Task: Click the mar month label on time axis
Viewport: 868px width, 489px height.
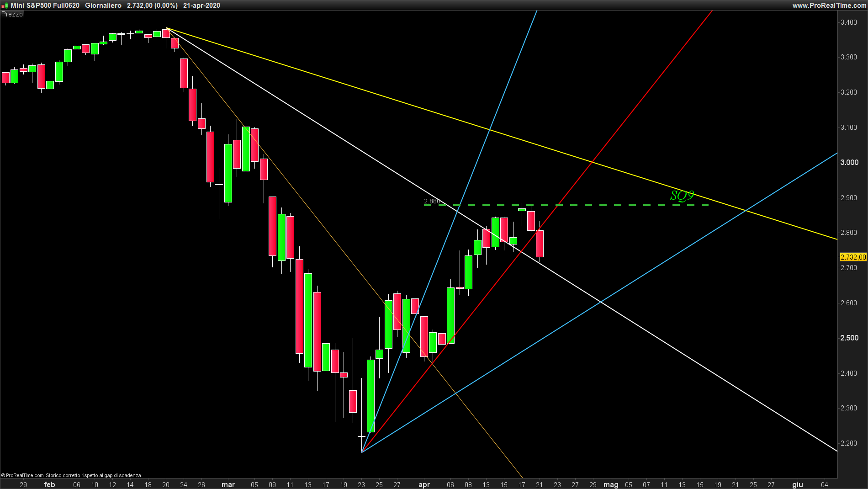Action: 228,484
